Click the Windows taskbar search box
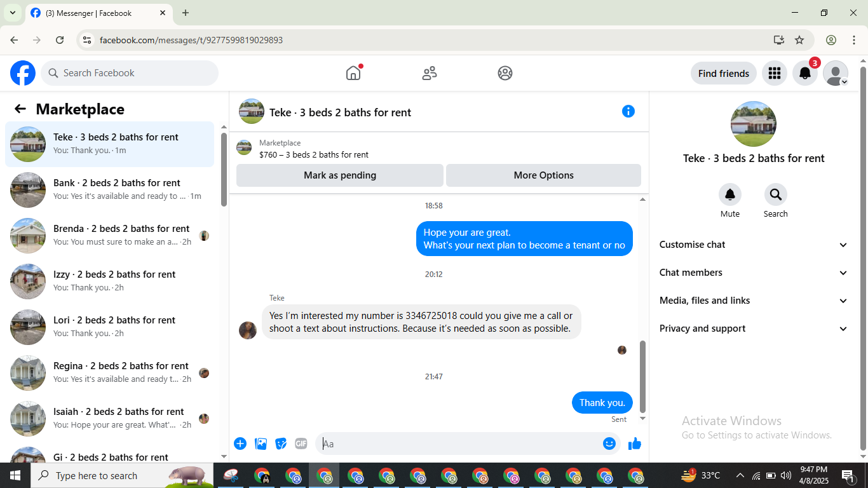The image size is (868, 488). (x=122, y=475)
